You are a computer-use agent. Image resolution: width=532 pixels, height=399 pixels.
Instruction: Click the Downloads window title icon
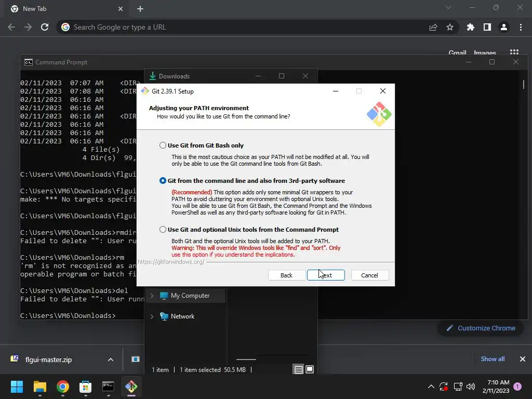(153, 76)
